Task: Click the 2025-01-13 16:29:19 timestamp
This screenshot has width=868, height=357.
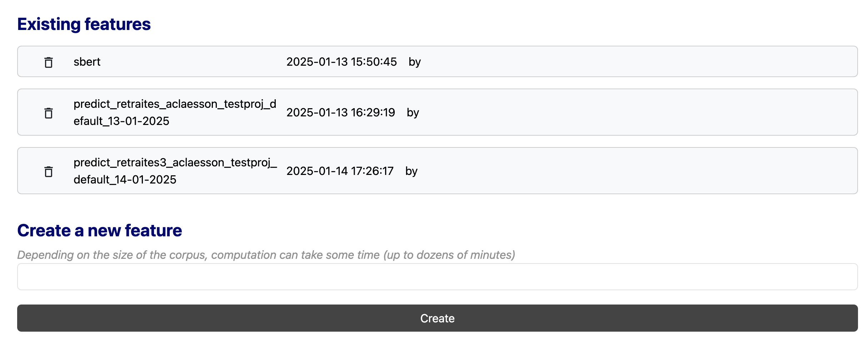Action: point(341,112)
